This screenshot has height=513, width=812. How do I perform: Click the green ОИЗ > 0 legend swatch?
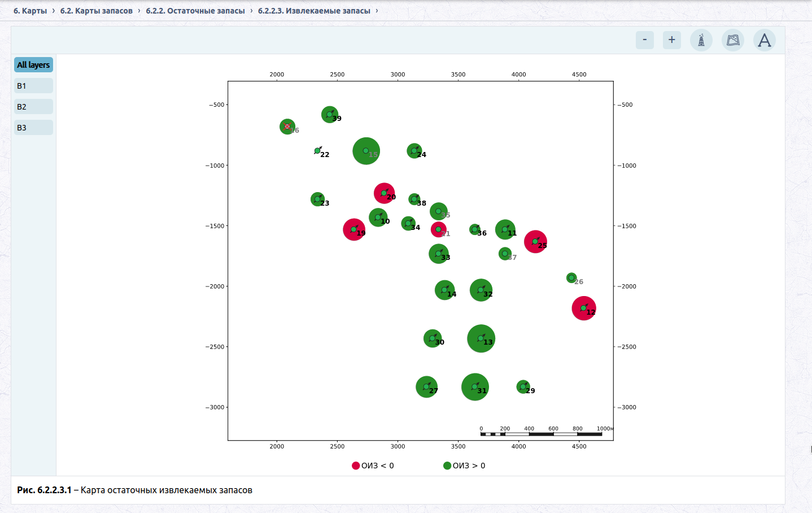[x=447, y=466]
